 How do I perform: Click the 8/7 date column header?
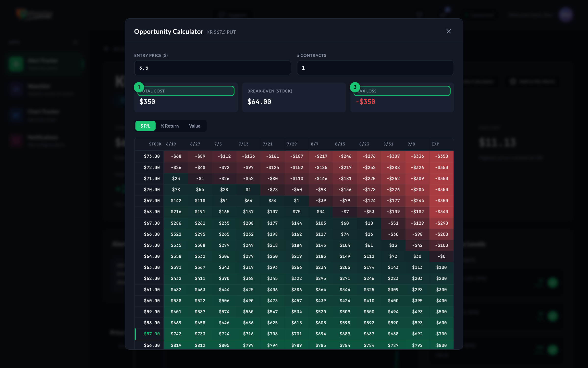tap(315, 144)
